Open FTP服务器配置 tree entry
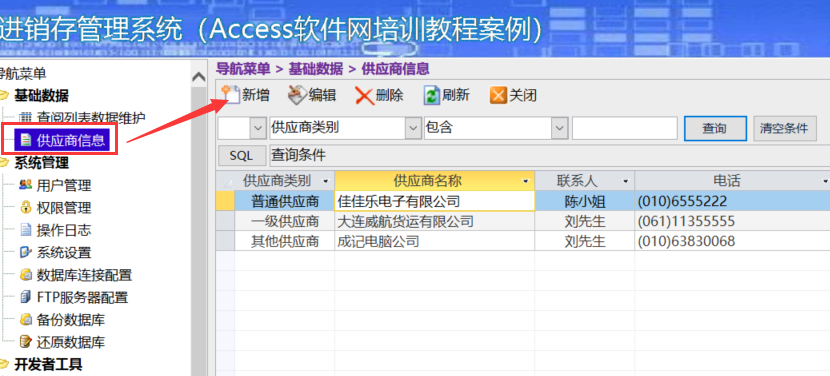Image resolution: width=830 pixels, height=376 pixels. click(82, 297)
